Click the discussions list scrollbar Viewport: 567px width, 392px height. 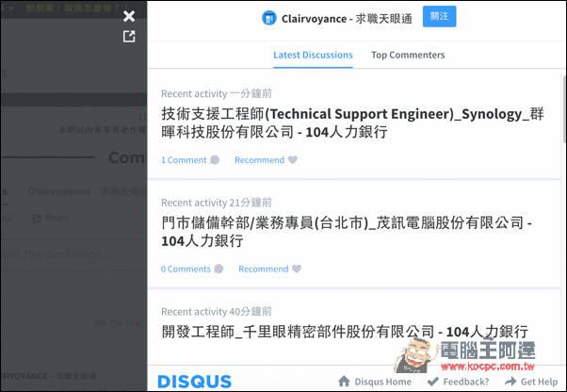[x=564, y=108]
